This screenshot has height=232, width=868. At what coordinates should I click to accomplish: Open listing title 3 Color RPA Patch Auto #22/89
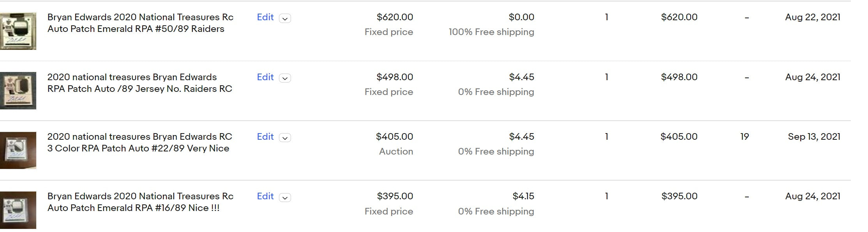click(x=139, y=142)
